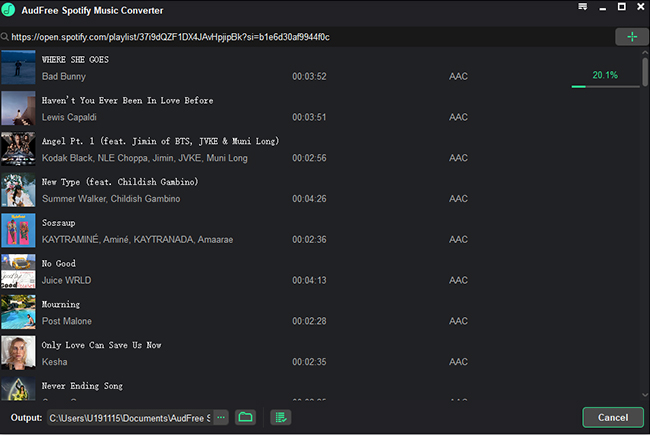Viewport: 650px width, 435px height.
Task: Click duration 00:02:36
Action: [x=309, y=240]
